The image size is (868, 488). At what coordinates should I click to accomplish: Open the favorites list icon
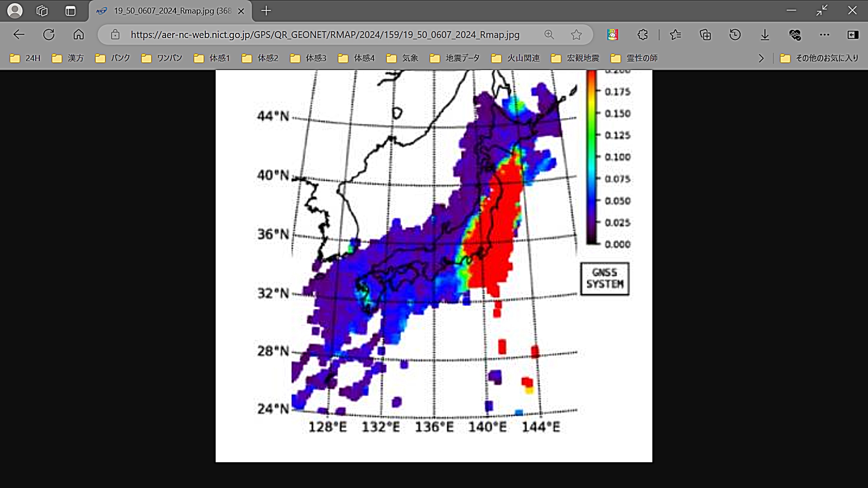pos(675,35)
